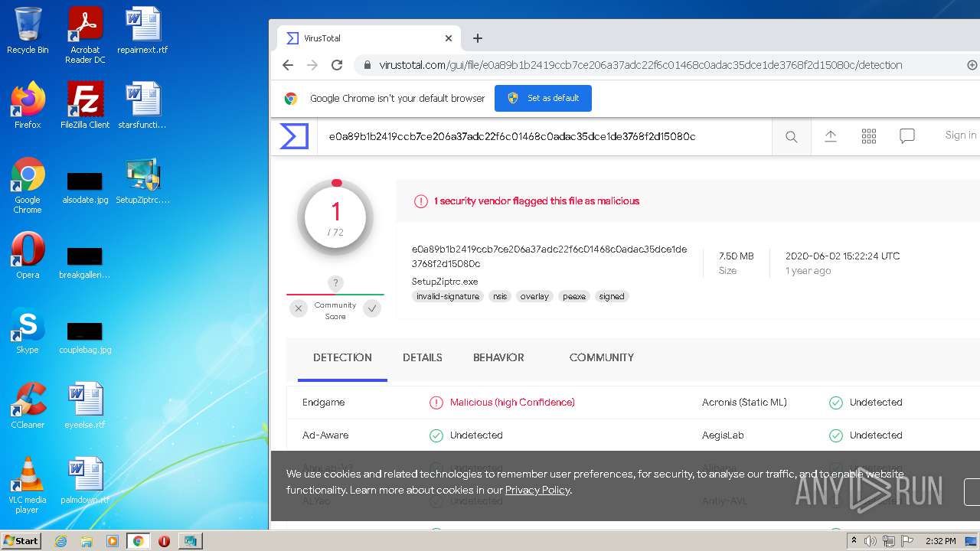Go back in Chrome browser

click(288, 65)
